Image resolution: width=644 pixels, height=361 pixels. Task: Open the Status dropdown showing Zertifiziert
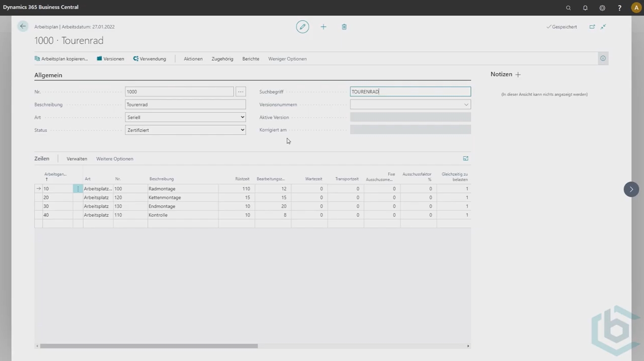(x=185, y=130)
